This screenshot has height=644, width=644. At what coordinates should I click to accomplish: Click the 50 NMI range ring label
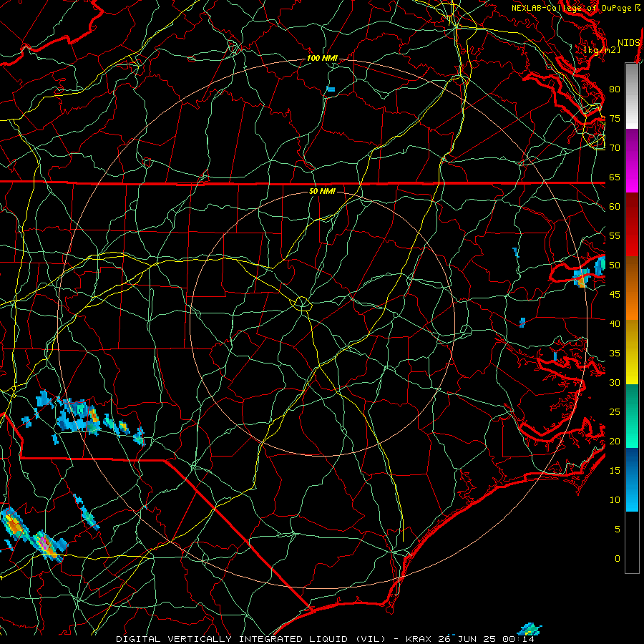pos(322,191)
